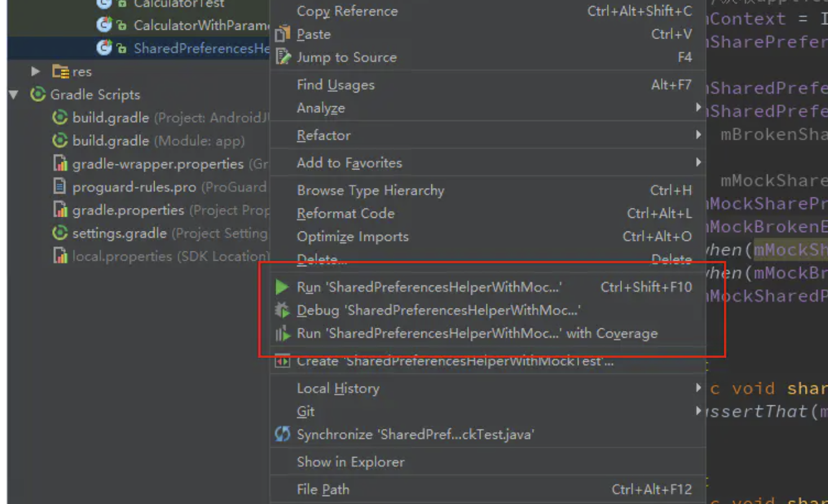The image size is (828, 504).
Task: Select Jump to Source
Action: pos(488,57)
